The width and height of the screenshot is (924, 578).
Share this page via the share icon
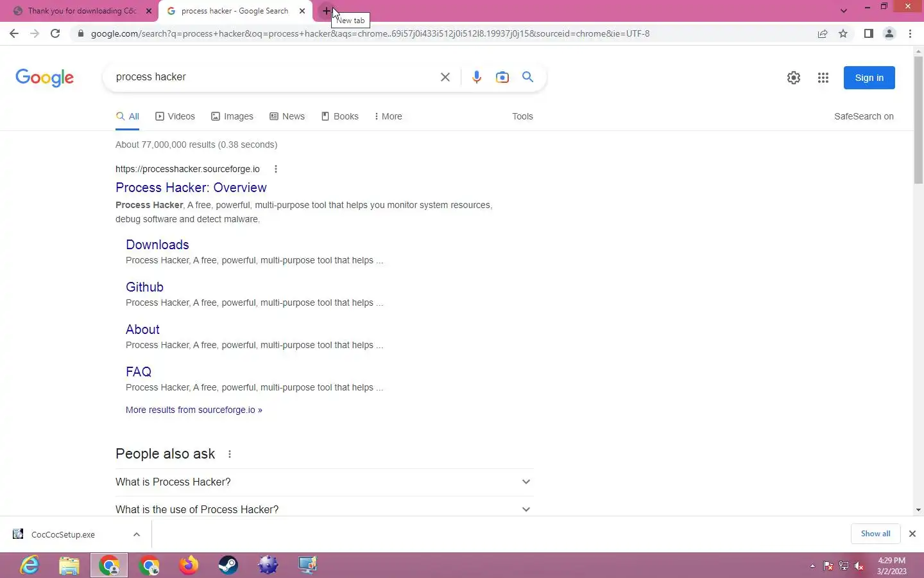tap(823, 33)
